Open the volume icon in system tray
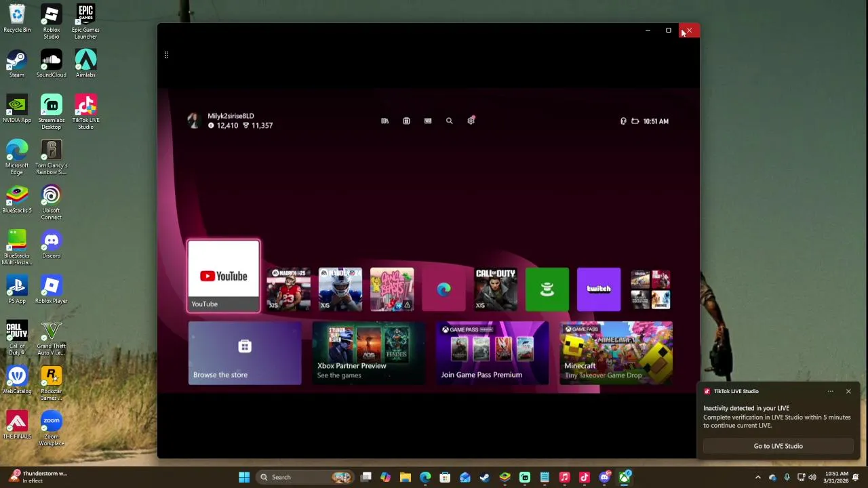 [x=812, y=477]
